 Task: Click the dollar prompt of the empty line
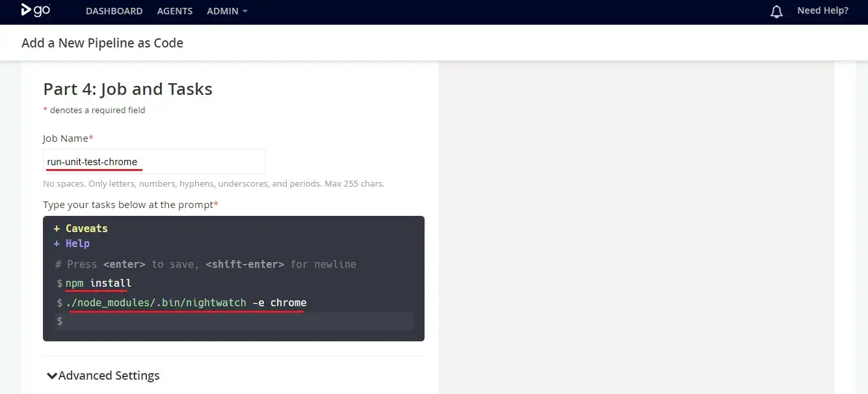pos(59,321)
